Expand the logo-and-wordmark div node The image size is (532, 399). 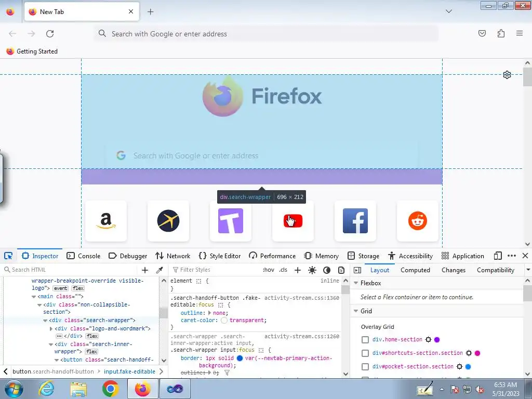(x=51, y=329)
